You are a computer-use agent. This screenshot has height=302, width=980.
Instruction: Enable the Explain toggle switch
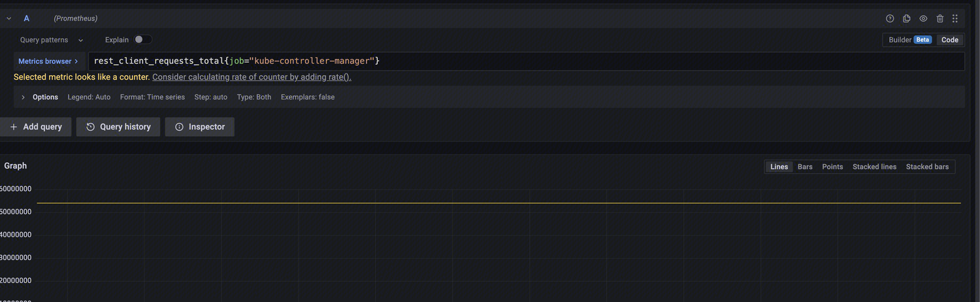[x=142, y=40]
